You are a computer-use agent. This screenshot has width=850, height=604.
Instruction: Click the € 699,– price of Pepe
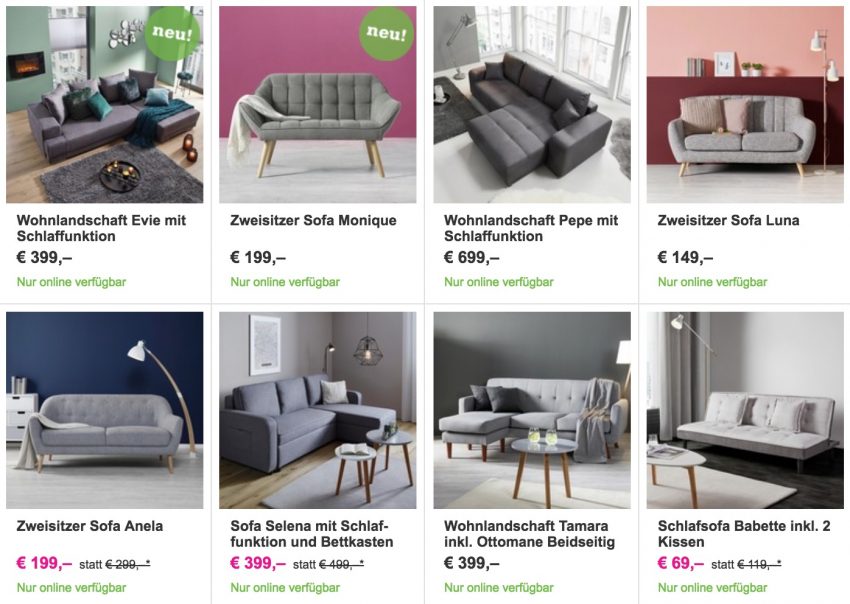[x=472, y=258]
